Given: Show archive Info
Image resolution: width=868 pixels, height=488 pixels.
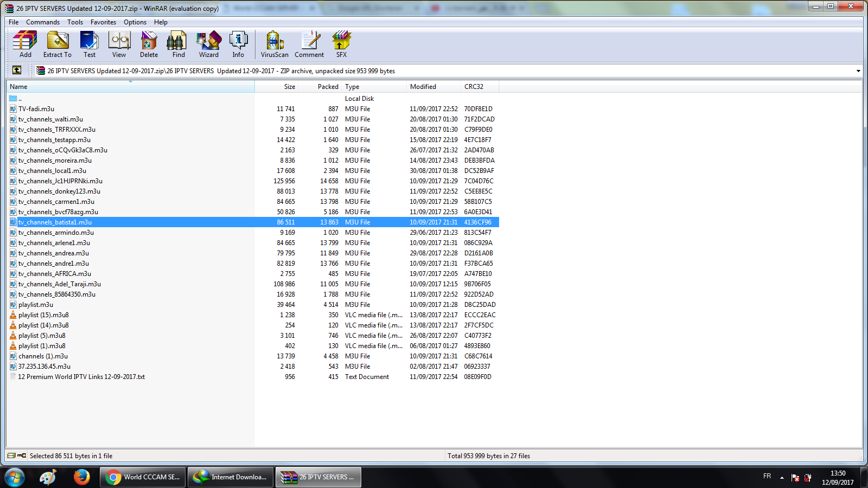Looking at the screenshot, I should [x=238, y=44].
